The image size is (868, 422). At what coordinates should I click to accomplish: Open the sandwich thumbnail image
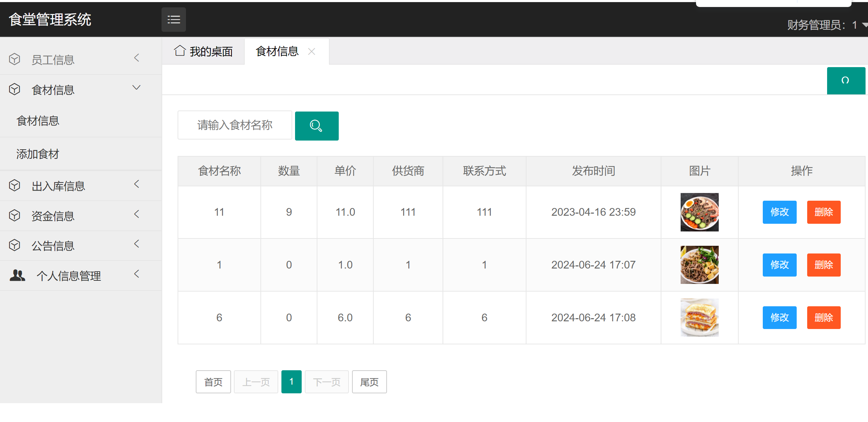699,318
